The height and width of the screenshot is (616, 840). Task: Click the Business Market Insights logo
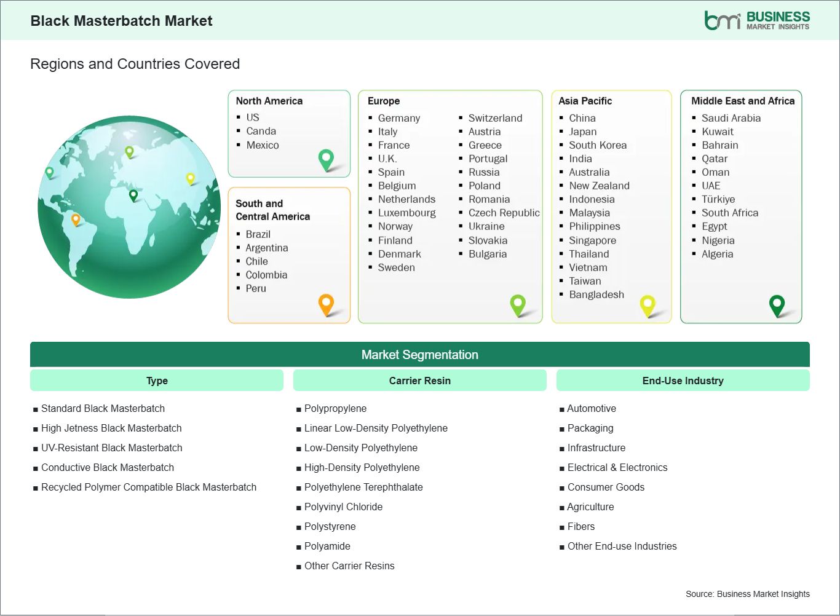pyautogui.click(x=757, y=20)
